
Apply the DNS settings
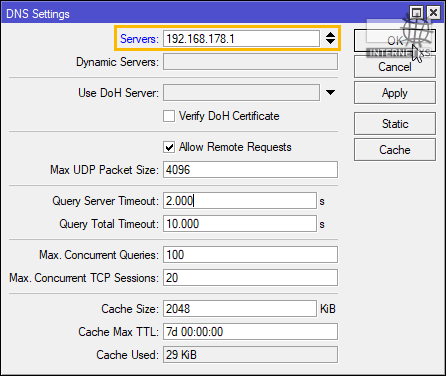coord(395,93)
